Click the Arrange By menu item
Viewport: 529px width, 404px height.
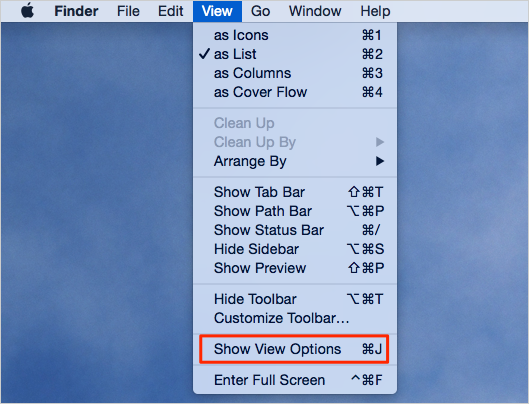(295, 161)
